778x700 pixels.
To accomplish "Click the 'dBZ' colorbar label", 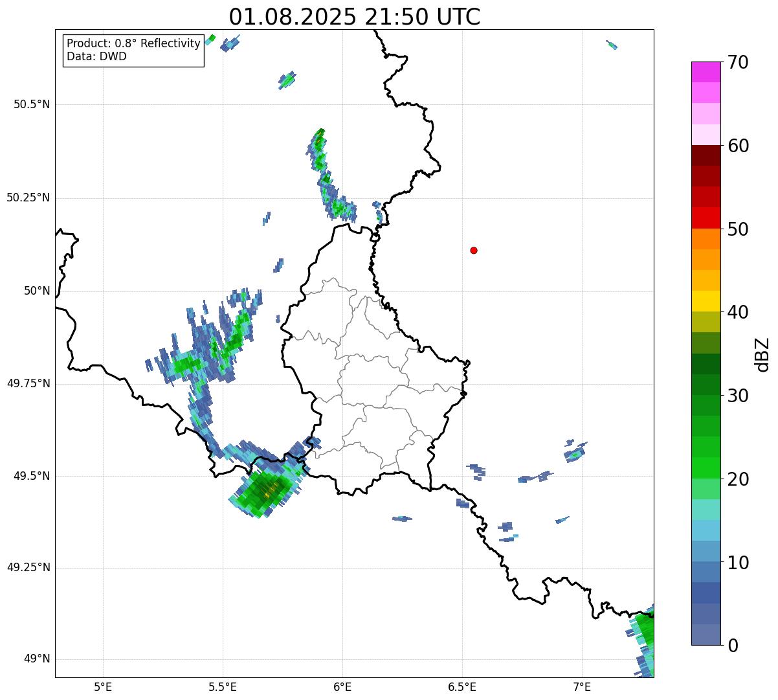I will pos(762,354).
